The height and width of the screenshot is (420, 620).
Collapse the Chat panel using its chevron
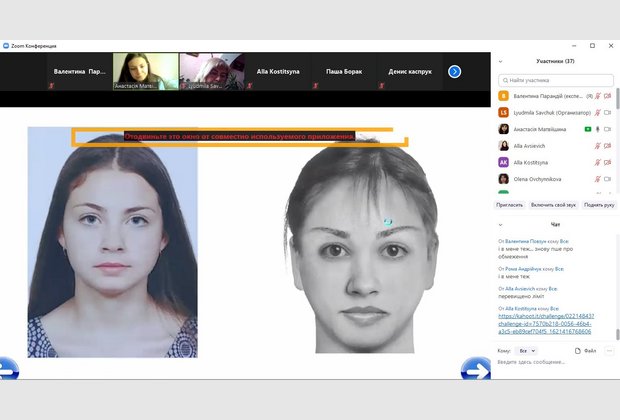click(502, 224)
